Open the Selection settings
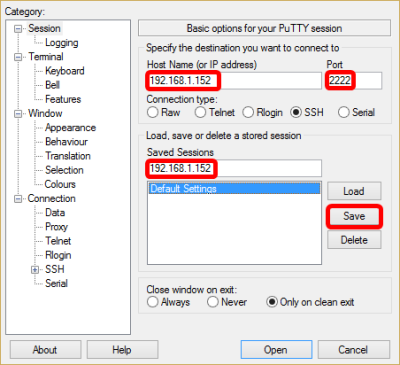 point(64,170)
